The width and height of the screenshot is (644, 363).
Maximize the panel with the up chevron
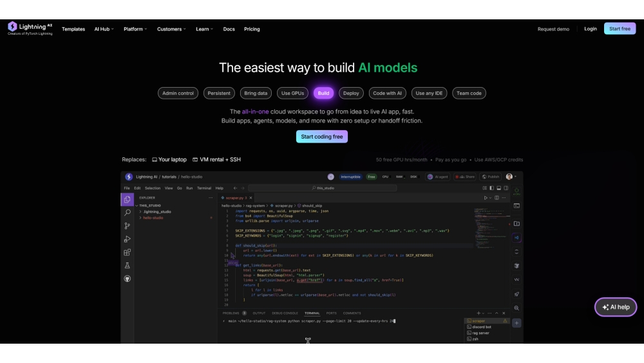click(x=497, y=313)
